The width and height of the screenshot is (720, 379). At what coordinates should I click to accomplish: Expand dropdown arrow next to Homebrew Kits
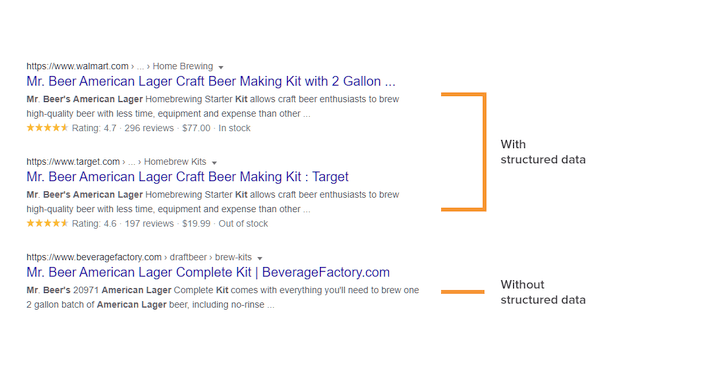[x=214, y=163]
